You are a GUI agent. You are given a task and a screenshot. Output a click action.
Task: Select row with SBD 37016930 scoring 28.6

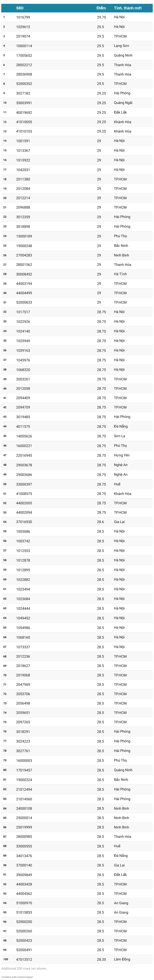77,522
